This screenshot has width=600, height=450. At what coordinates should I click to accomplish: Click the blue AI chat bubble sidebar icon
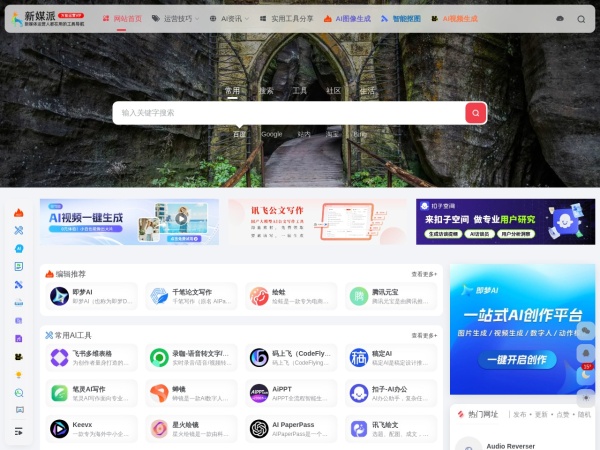[x=19, y=248]
